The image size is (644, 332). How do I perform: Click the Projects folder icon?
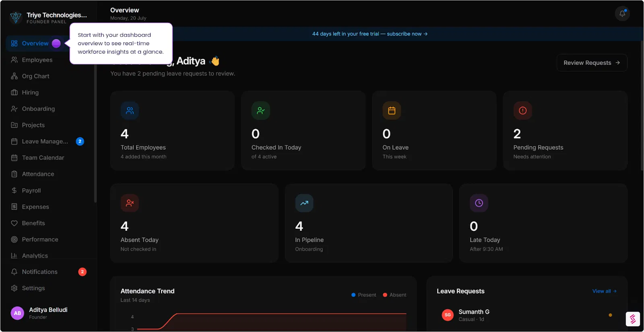(x=14, y=125)
